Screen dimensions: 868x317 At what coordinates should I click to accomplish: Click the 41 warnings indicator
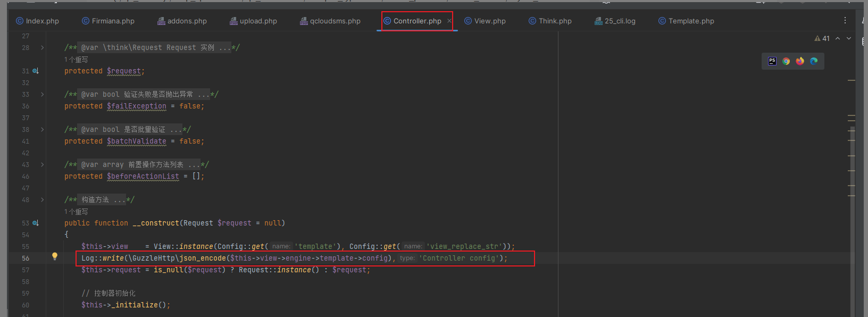pyautogui.click(x=822, y=38)
